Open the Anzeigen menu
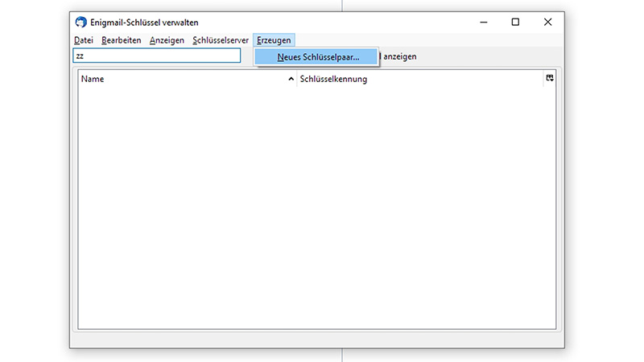 (x=167, y=40)
